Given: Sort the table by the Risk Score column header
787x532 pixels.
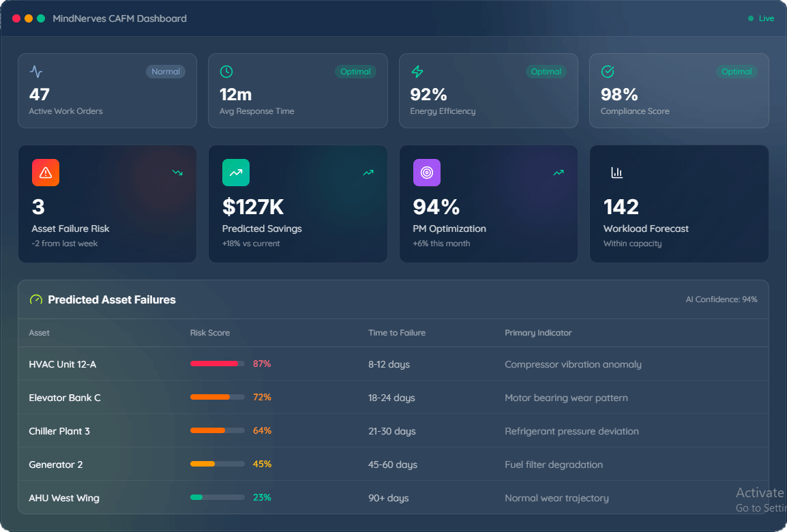Looking at the screenshot, I should pyautogui.click(x=209, y=333).
